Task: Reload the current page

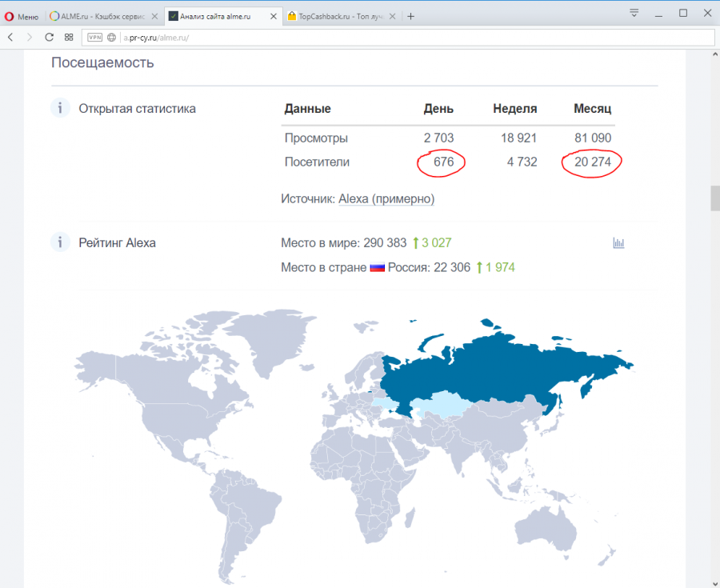Action: [x=49, y=38]
